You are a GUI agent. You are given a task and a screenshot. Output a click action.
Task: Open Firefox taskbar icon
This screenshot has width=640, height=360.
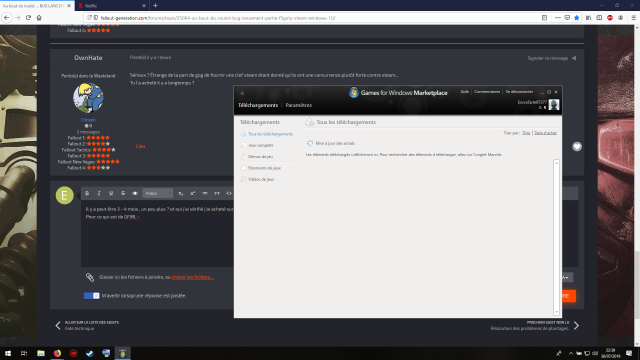tap(57, 353)
